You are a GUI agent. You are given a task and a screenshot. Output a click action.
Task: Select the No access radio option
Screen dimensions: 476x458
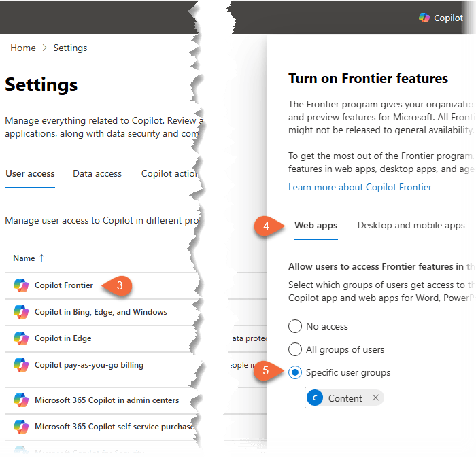point(295,326)
